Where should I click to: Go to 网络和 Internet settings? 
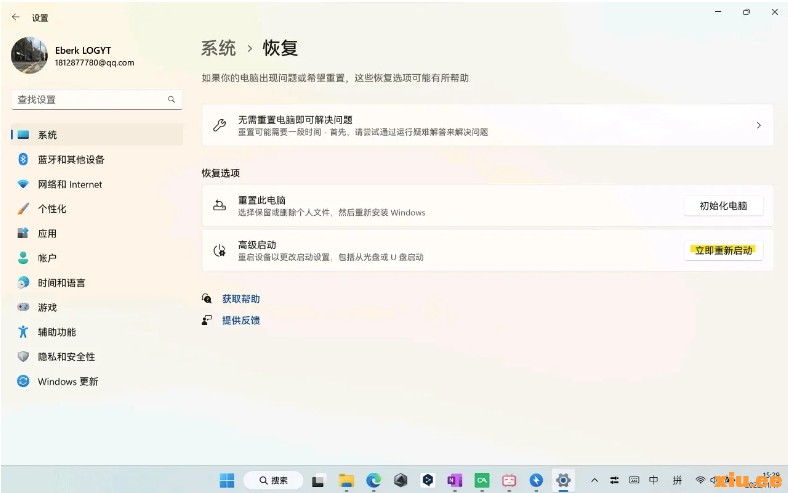[x=70, y=184]
